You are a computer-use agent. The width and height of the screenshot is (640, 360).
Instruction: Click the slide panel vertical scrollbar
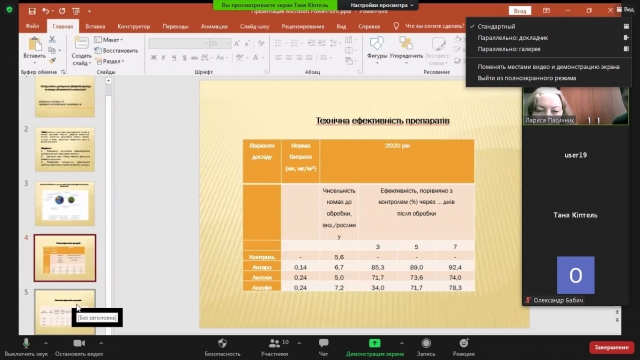click(108, 204)
